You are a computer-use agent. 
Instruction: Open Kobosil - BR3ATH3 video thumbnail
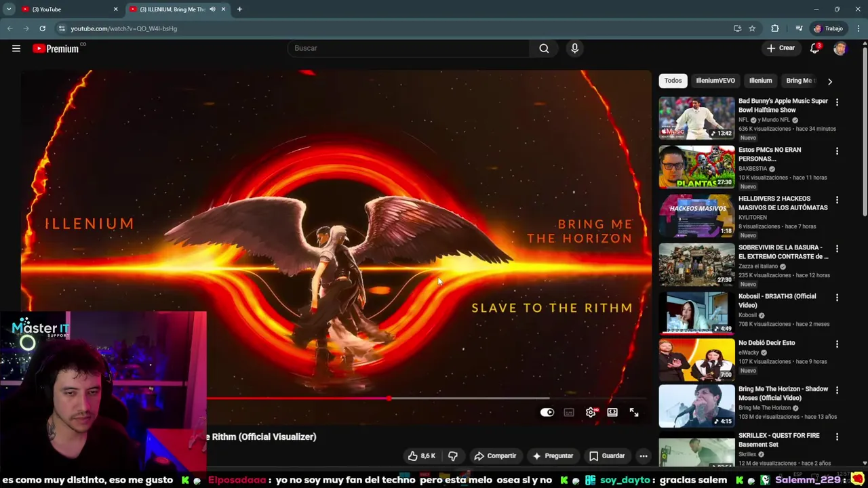696,313
